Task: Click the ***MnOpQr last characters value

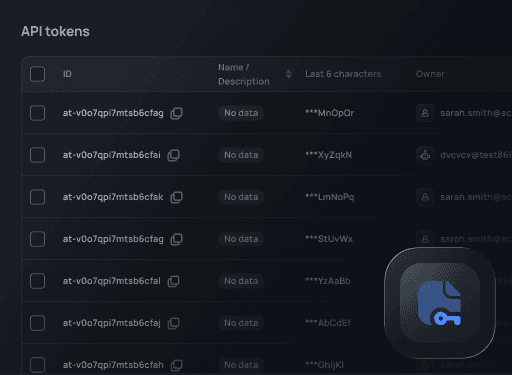Action: coord(330,113)
